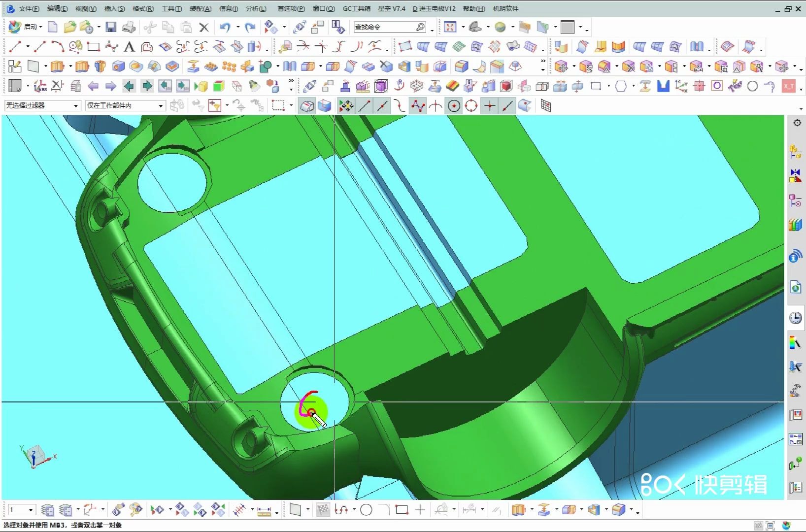The image size is (806, 532).
Task: Toggle Arc Center snapping
Action: 454,106
